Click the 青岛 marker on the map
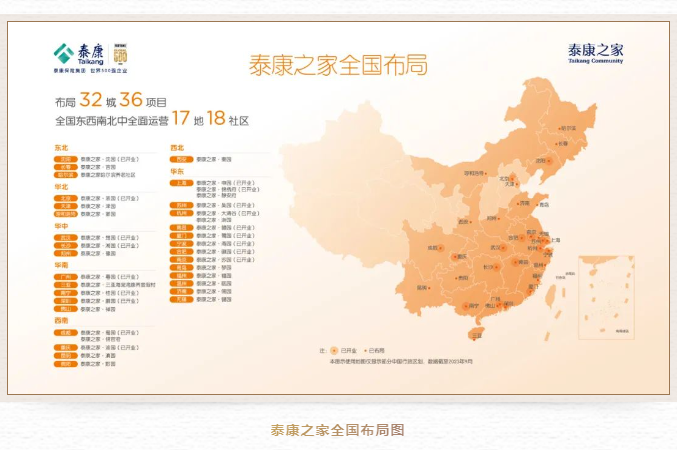This screenshot has width=679, height=450. [538, 204]
